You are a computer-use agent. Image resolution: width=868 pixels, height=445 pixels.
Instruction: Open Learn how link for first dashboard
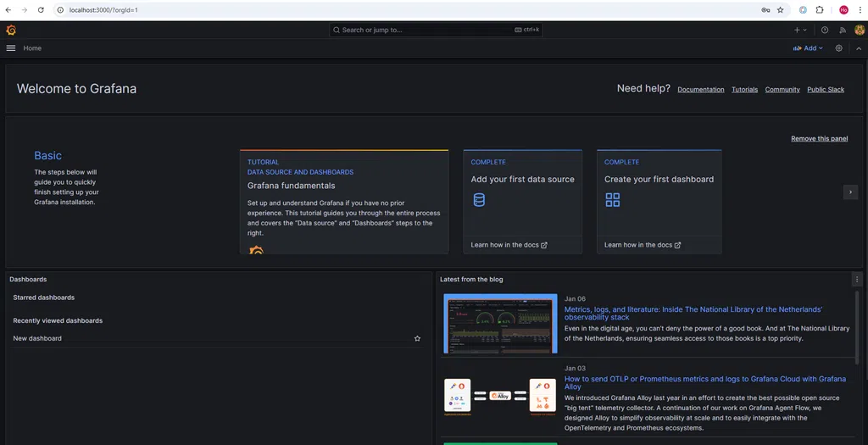643,245
